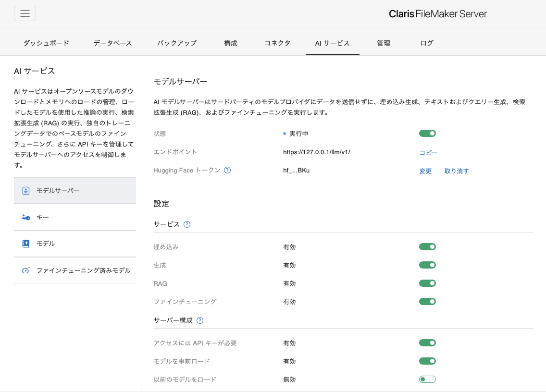
Task: Switch to ダッシュボード tab
Action: click(46, 43)
